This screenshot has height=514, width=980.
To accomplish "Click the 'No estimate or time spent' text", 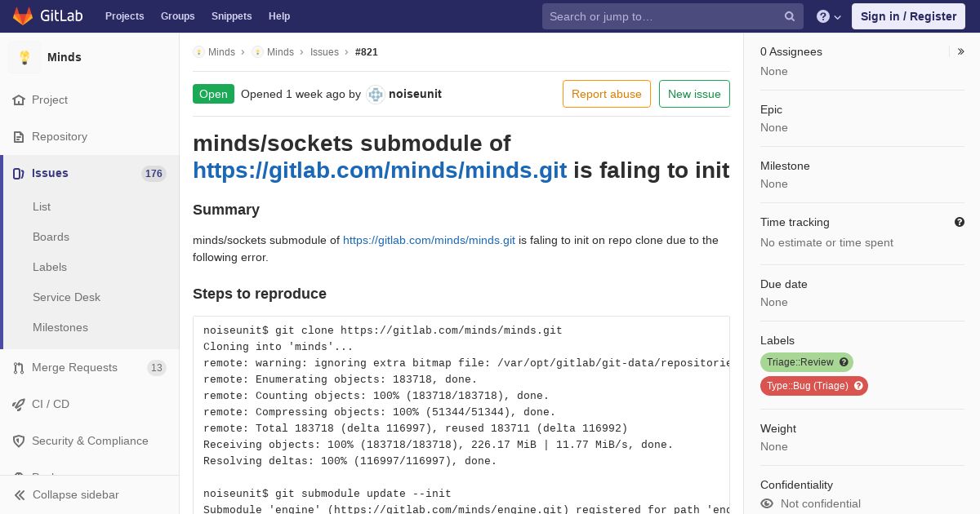I will [x=826, y=243].
